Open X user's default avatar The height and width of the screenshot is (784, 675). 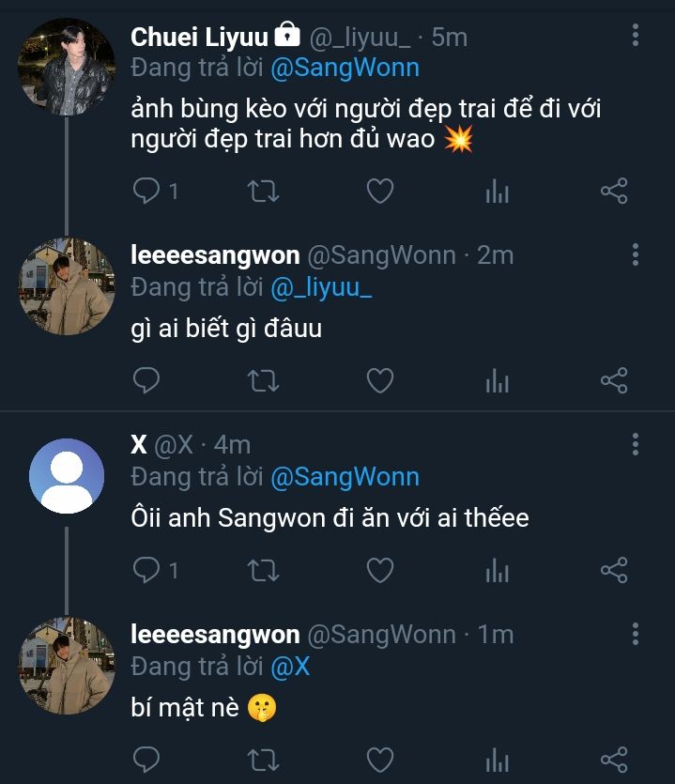point(67,475)
